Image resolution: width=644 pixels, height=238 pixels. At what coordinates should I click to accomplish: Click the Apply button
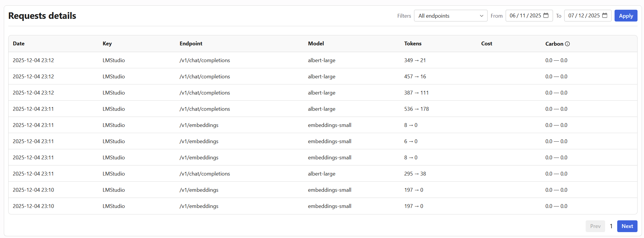click(x=626, y=16)
